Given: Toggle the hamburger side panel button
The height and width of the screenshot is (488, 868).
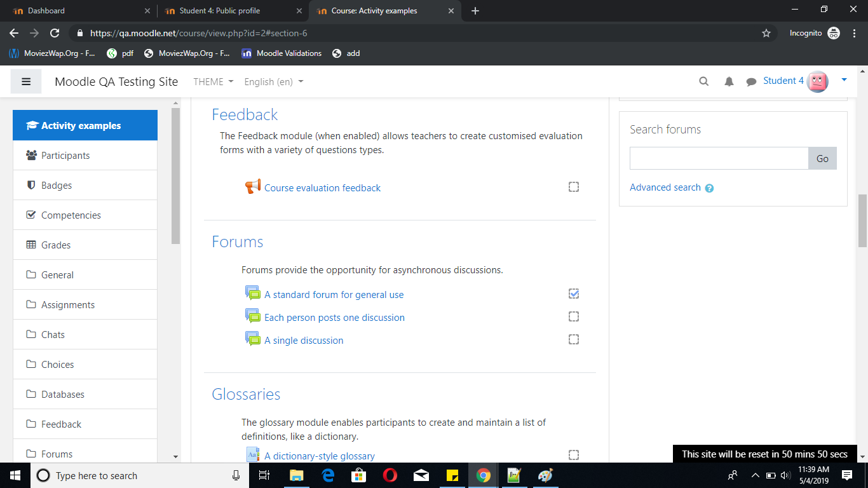Looking at the screenshot, I should (x=26, y=81).
